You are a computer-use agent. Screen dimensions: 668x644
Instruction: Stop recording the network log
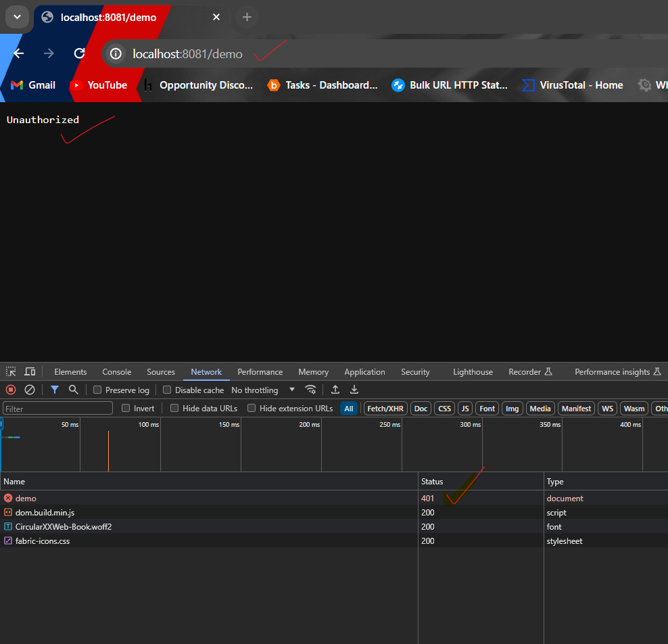[11, 390]
